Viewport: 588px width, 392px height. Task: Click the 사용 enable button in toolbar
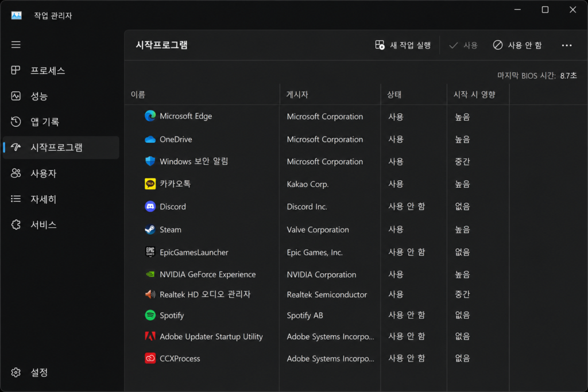pyautogui.click(x=463, y=45)
